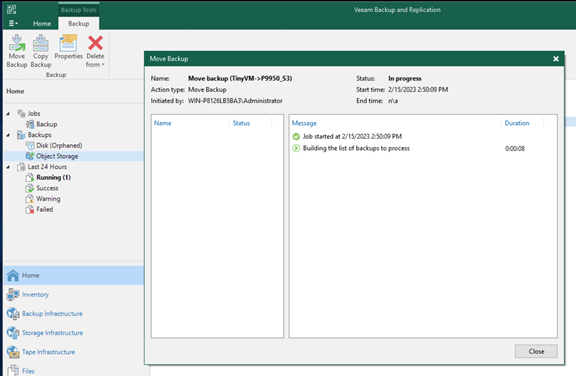Select the Jobs tree item
This screenshot has height=376, width=576.
tap(34, 113)
